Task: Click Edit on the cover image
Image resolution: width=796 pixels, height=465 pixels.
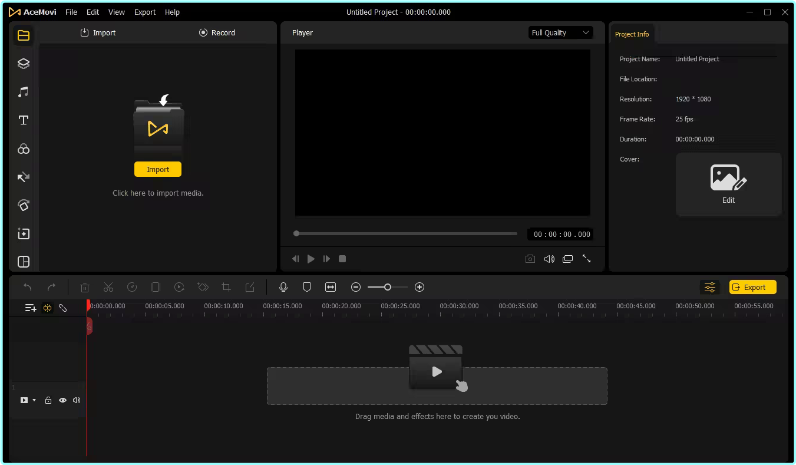Action: coord(728,185)
